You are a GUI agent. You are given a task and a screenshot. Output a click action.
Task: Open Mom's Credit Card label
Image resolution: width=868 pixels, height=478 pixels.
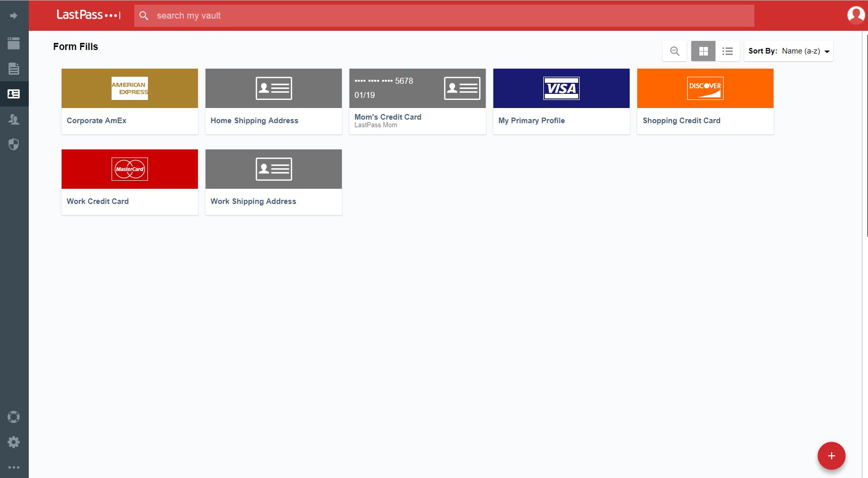(x=388, y=117)
